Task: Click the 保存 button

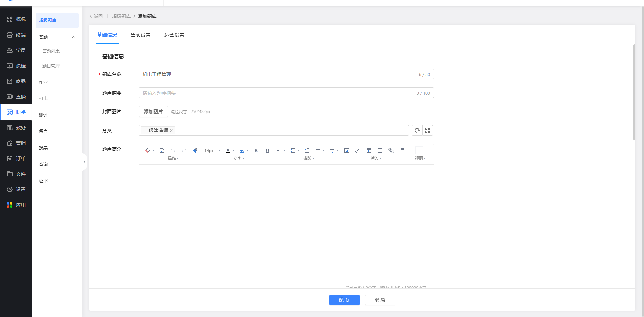Action: point(344,300)
